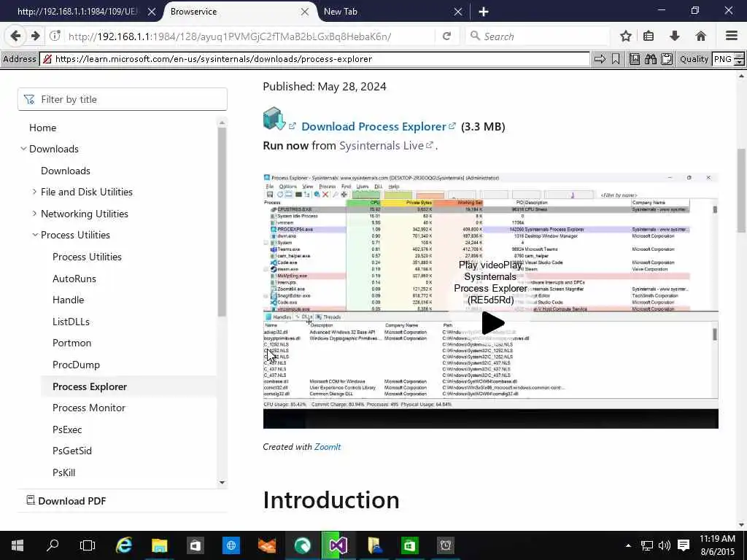Open Handle in sidebar
This screenshot has height=560, width=747.
click(68, 300)
